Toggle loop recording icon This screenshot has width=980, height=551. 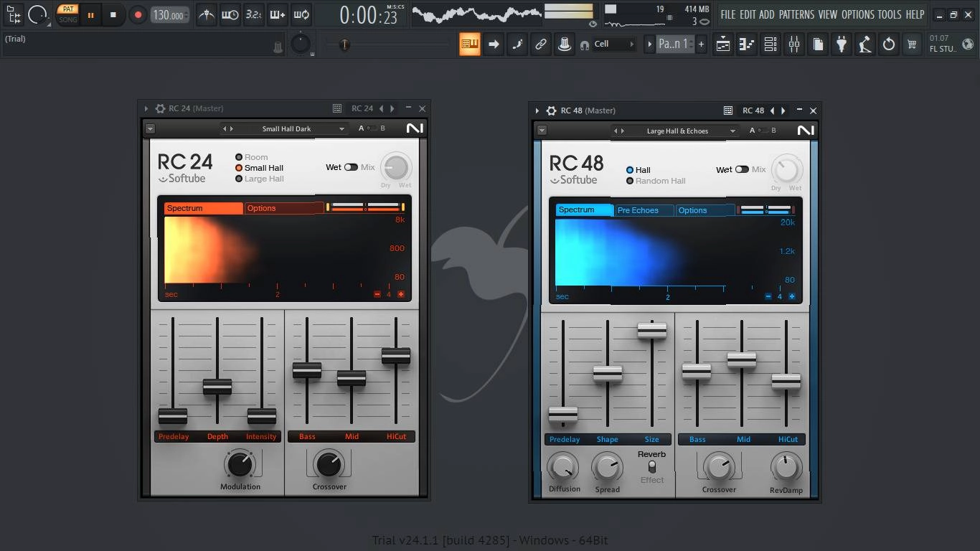click(x=301, y=14)
